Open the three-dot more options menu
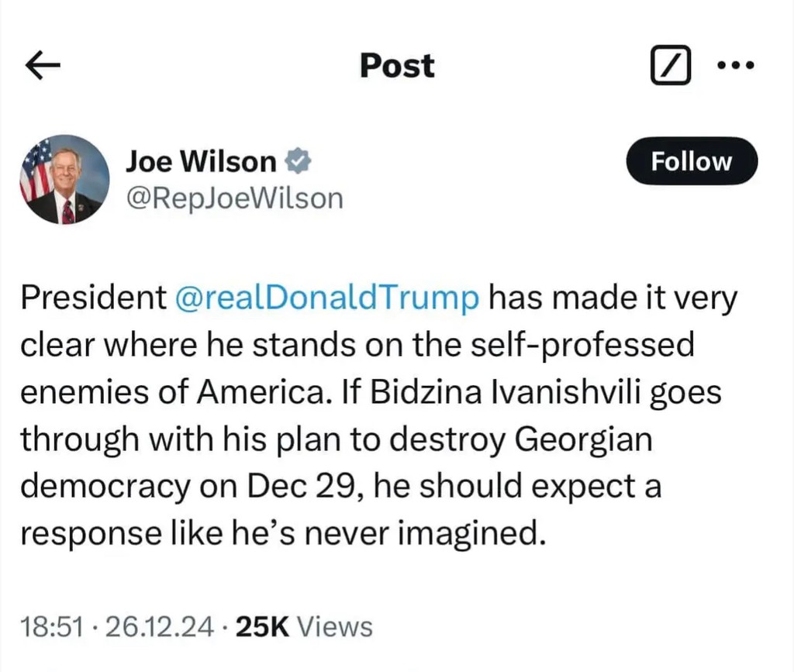This screenshot has width=794, height=672. tap(735, 67)
